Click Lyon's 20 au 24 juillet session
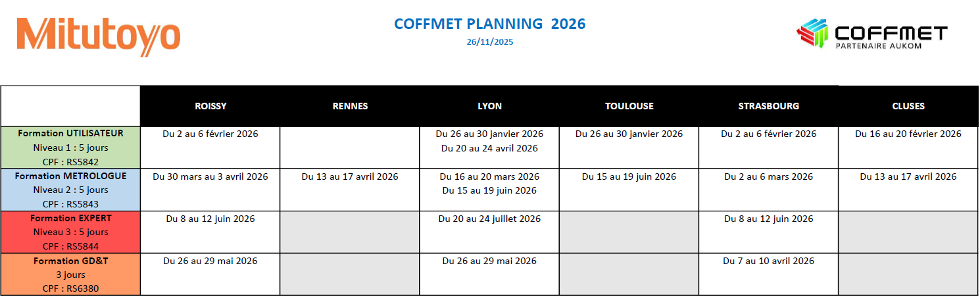 coord(489,219)
